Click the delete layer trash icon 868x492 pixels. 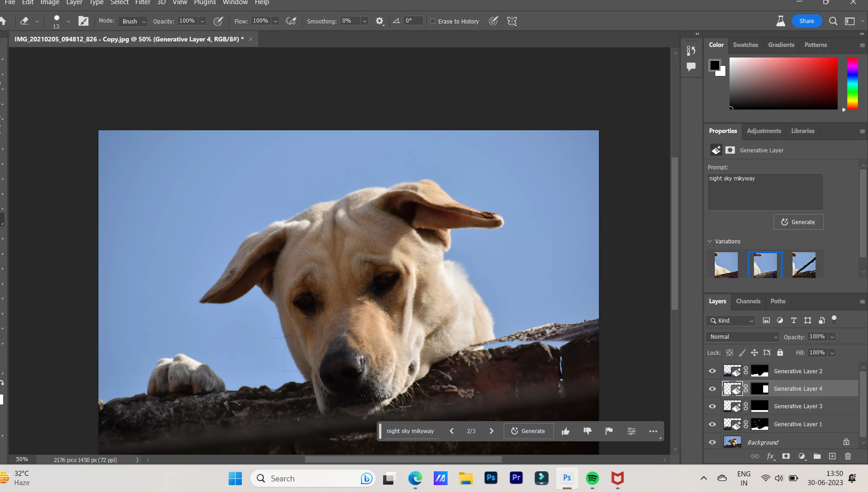coord(848,456)
